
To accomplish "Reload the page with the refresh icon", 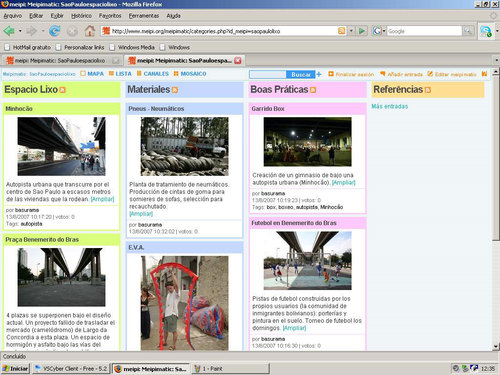I will pyautogui.click(x=54, y=31).
